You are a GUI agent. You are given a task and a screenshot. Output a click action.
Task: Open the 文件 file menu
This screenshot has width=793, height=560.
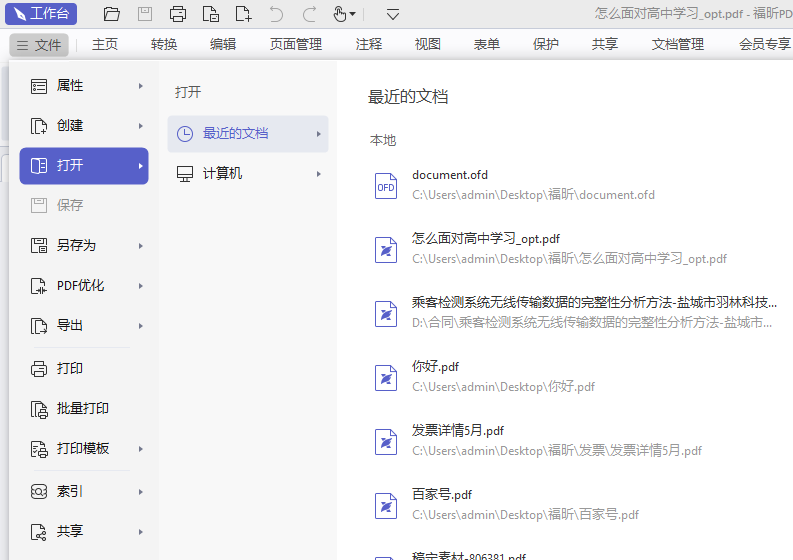click(39, 45)
